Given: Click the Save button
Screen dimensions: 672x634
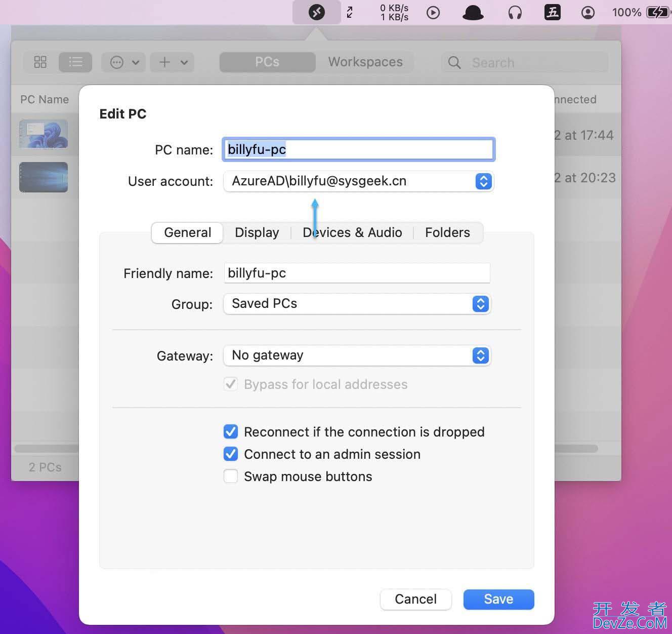Looking at the screenshot, I should (498, 599).
